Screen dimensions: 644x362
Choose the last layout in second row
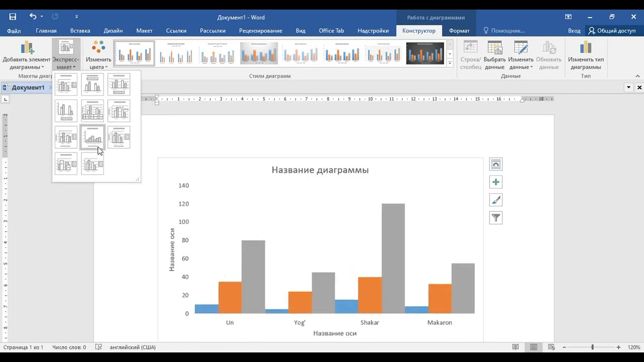click(119, 111)
